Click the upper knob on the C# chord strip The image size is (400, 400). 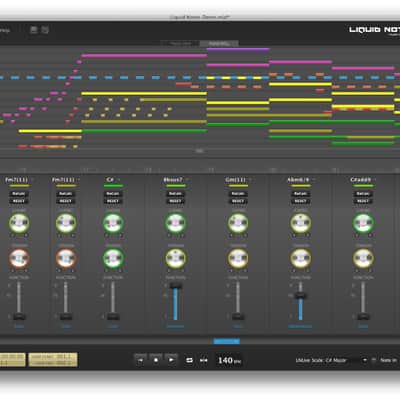point(113,223)
